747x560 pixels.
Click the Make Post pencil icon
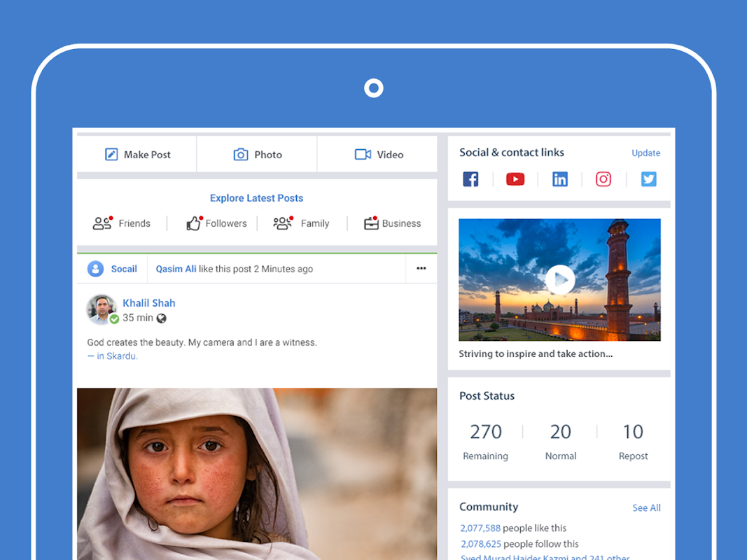pyautogui.click(x=111, y=154)
